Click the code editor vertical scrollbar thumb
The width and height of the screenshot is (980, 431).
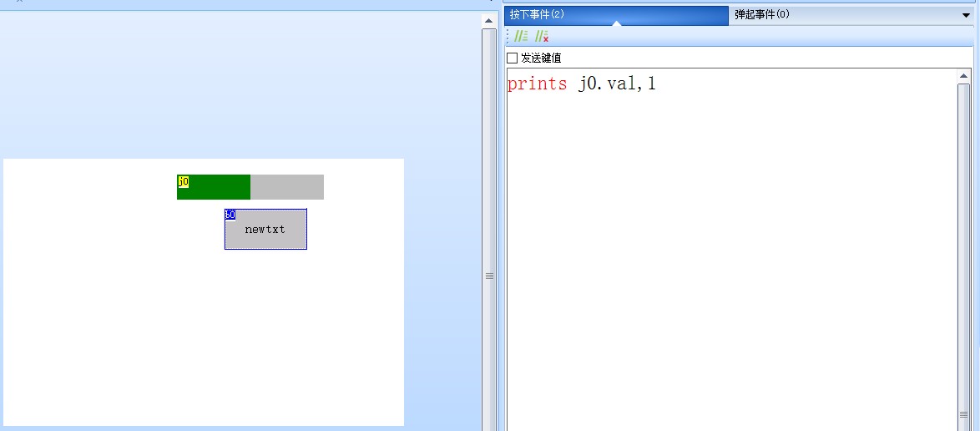[x=964, y=251]
